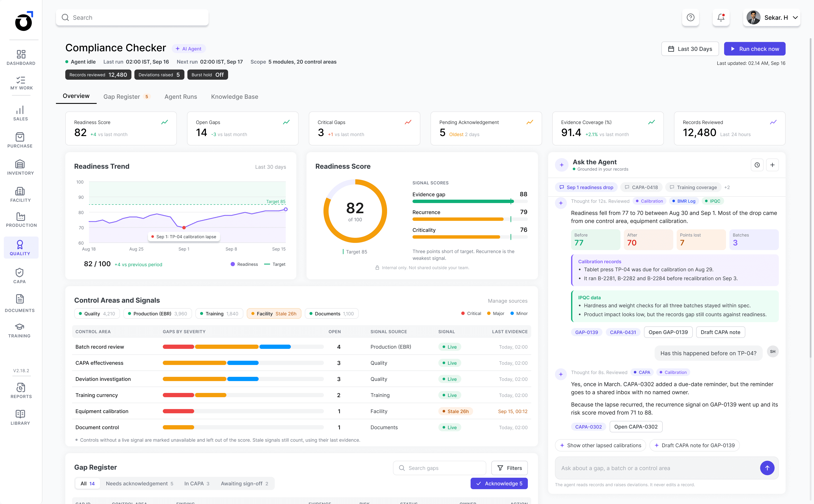Toggle the Training source chip
The image size is (814, 504).
point(219,313)
